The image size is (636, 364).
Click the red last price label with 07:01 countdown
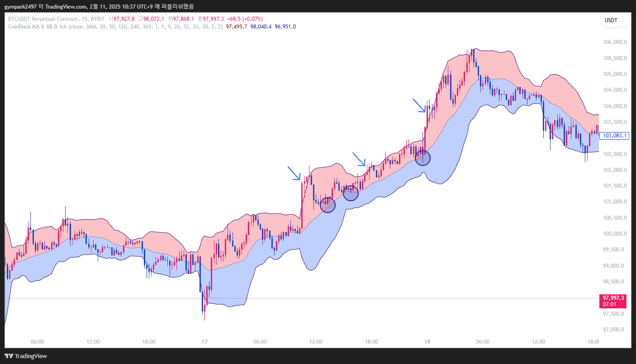(x=613, y=301)
